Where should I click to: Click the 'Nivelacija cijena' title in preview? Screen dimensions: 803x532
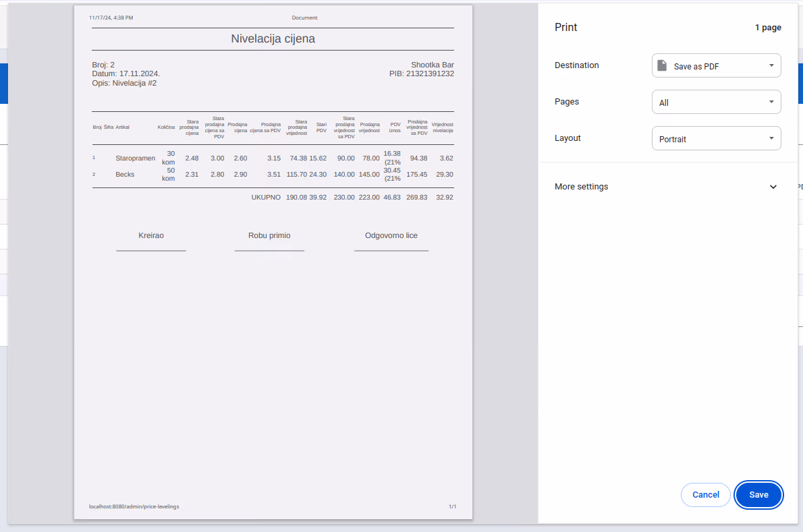pyautogui.click(x=273, y=39)
